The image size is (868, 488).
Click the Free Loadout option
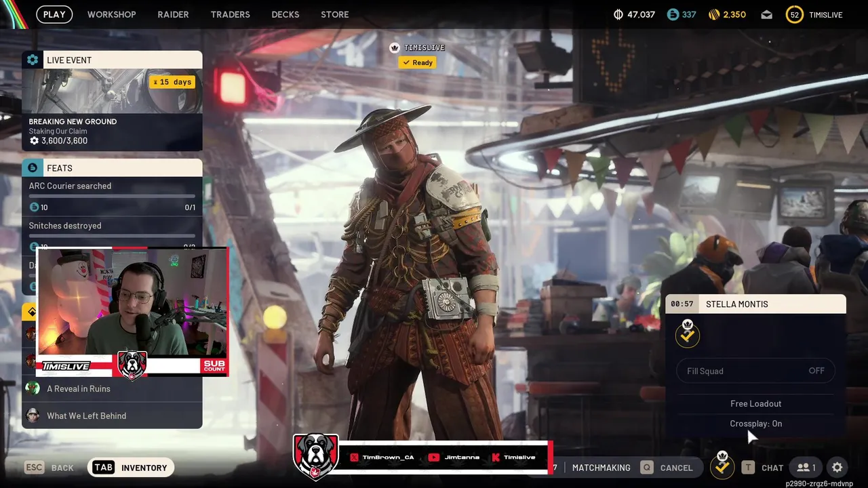(755, 403)
